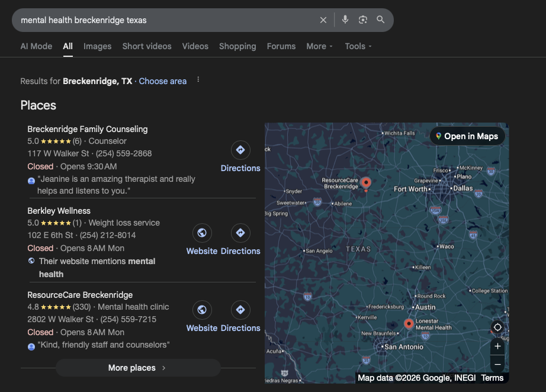Clear the search query with the X icon
Screen dimensions: 546x392
pos(323,20)
